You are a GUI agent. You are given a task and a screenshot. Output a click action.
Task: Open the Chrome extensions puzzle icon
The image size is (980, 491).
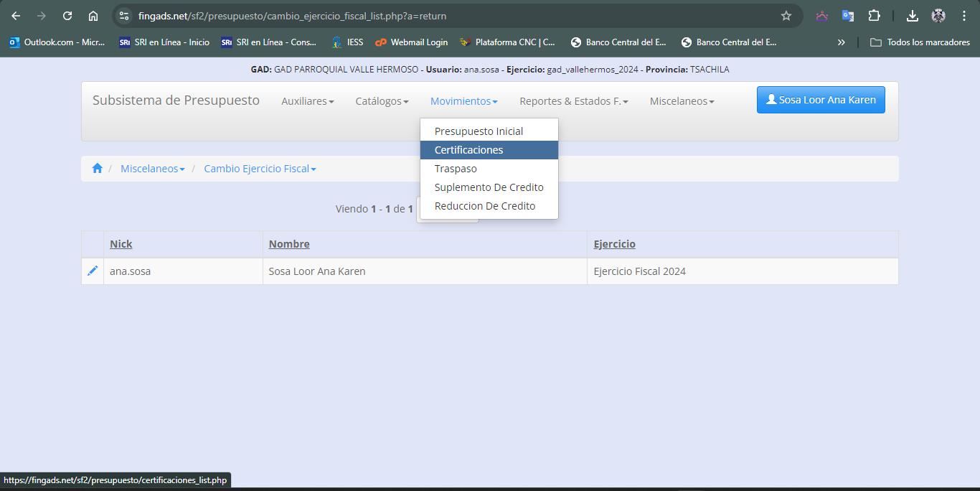(x=874, y=16)
